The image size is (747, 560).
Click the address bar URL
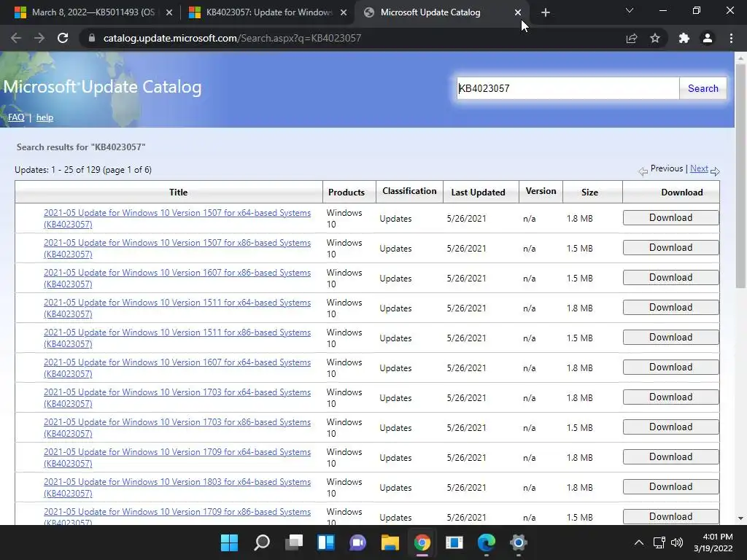click(x=232, y=38)
